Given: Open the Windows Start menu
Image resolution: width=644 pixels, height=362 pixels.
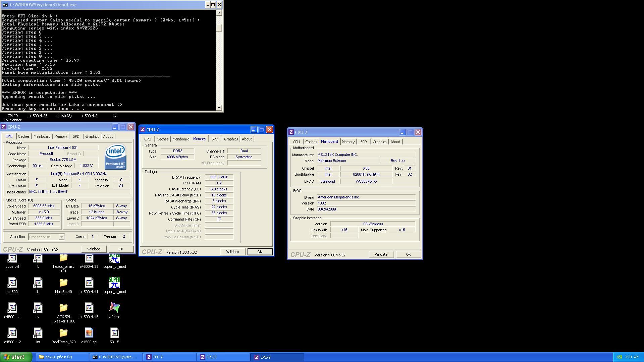Looking at the screenshot, I should point(16,357).
